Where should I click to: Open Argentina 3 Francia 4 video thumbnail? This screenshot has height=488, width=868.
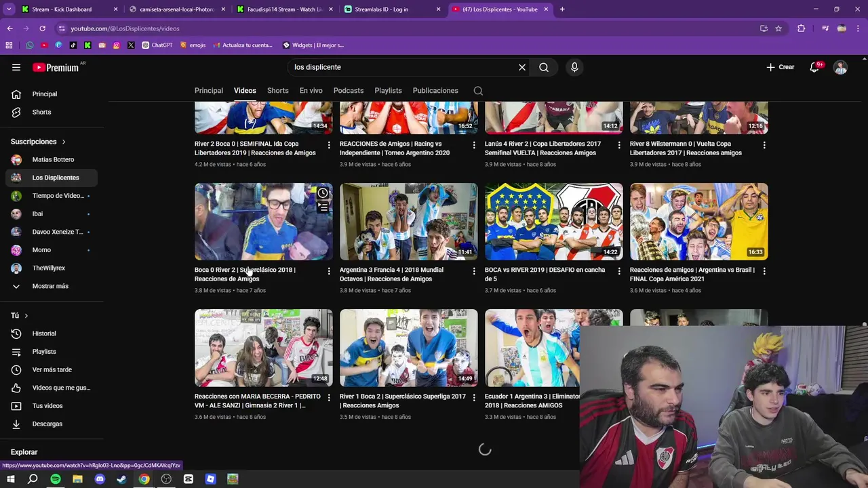point(409,222)
